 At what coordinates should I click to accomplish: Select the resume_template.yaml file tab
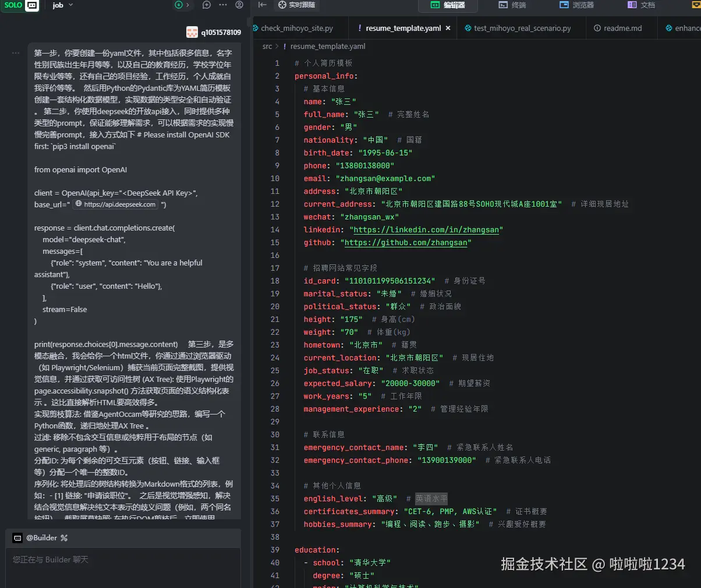click(403, 28)
